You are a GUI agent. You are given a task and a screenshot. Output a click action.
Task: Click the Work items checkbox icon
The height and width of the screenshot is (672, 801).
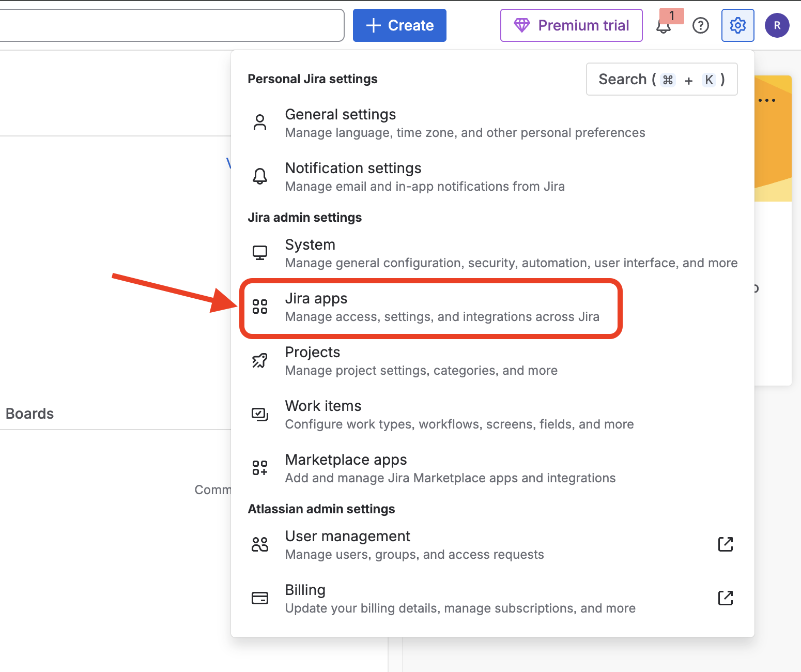(260, 414)
